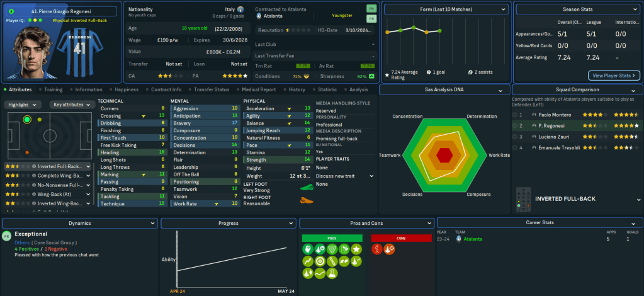Select Luciano Zauri radio button

[516, 136]
